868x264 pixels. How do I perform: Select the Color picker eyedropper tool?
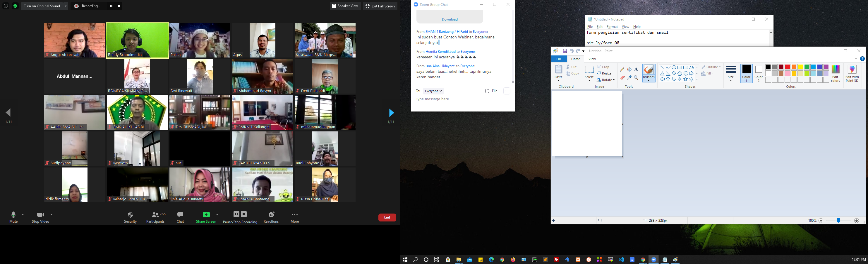629,78
